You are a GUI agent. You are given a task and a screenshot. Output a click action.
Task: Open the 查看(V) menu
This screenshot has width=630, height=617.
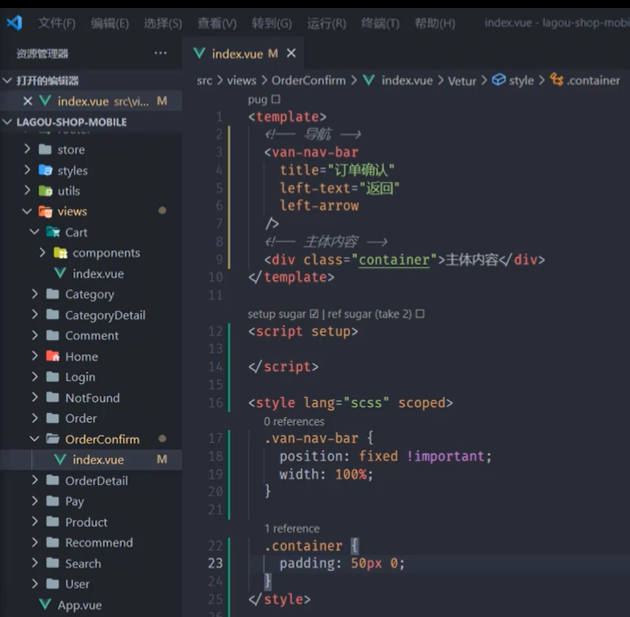[217, 23]
